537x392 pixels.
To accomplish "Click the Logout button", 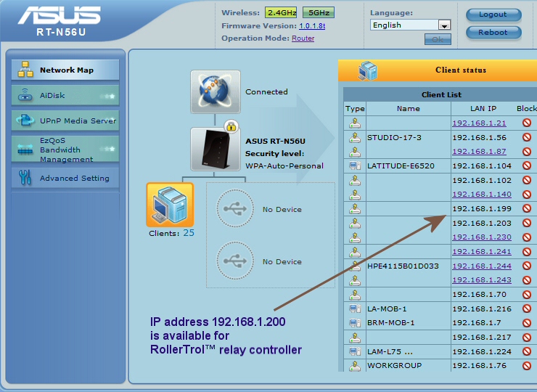I will click(493, 15).
